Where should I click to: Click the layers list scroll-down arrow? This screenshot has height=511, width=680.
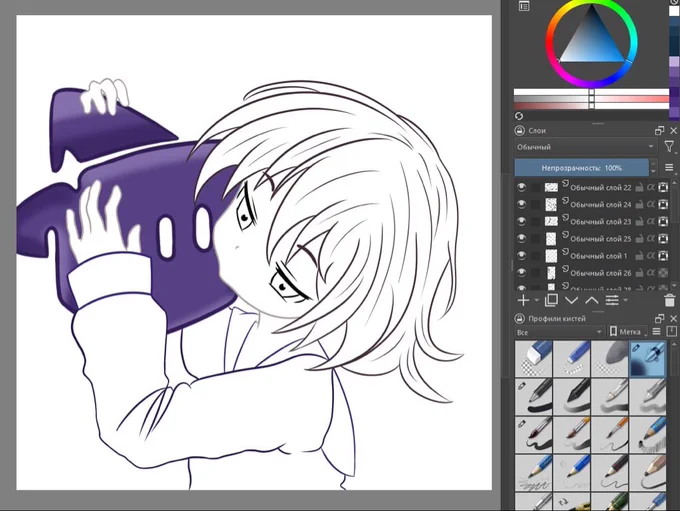pos(674,285)
